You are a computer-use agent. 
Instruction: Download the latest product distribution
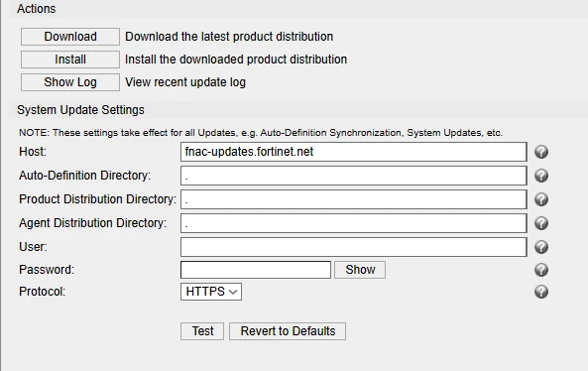tap(70, 37)
